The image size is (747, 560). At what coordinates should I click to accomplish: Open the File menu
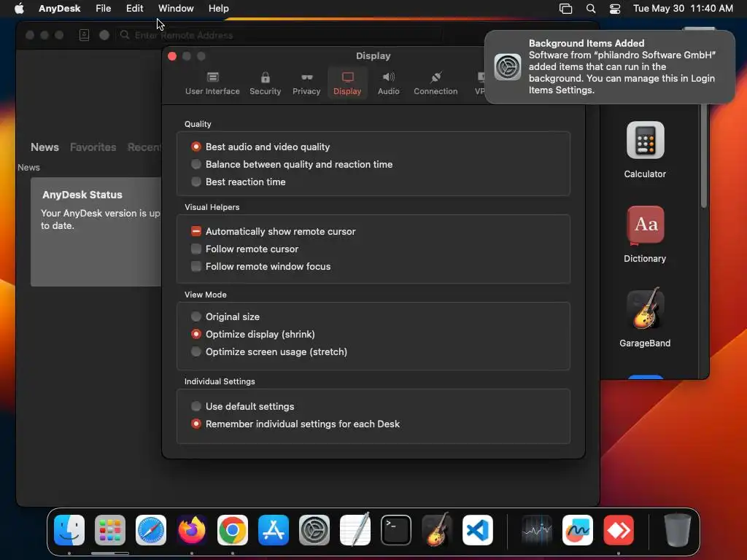pyautogui.click(x=104, y=9)
